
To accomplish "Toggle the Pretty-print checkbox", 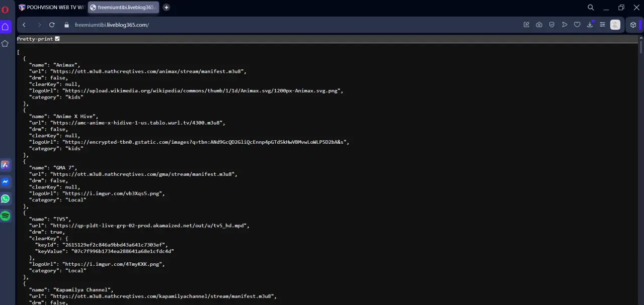I will coord(57,39).
